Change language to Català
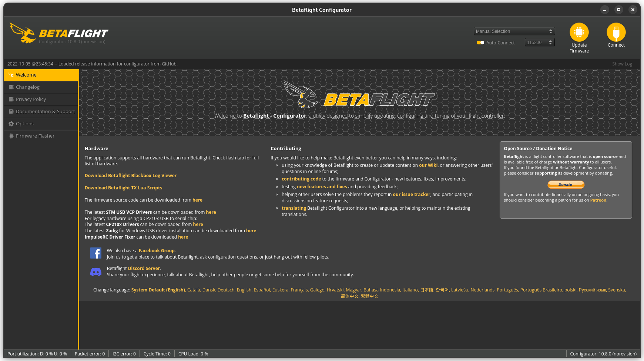The image size is (644, 361). coord(194,290)
